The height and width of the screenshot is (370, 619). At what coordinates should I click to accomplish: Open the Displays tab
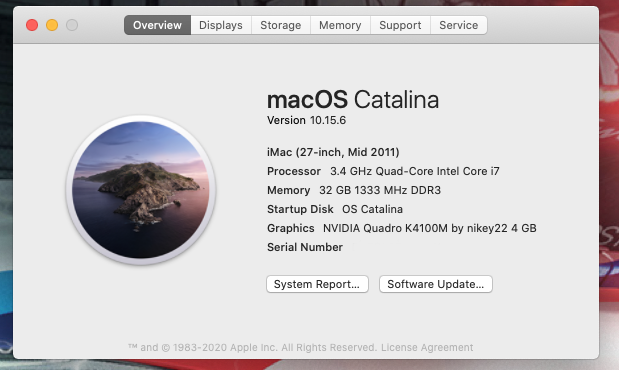tap(221, 25)
